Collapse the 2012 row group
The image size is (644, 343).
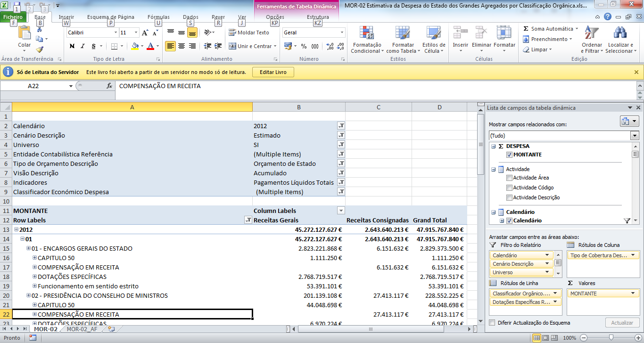pos(17,229)
